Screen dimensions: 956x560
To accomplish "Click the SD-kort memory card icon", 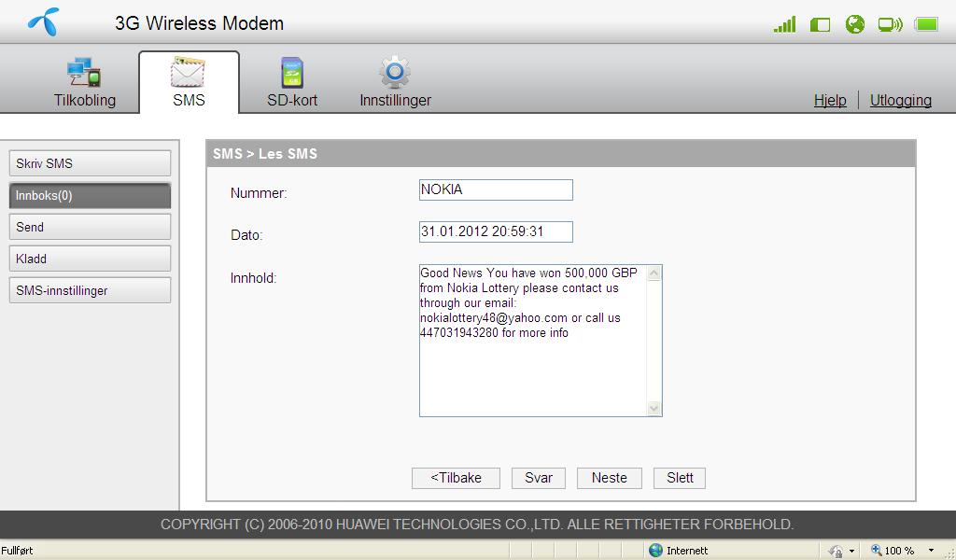I will [292, 73].
